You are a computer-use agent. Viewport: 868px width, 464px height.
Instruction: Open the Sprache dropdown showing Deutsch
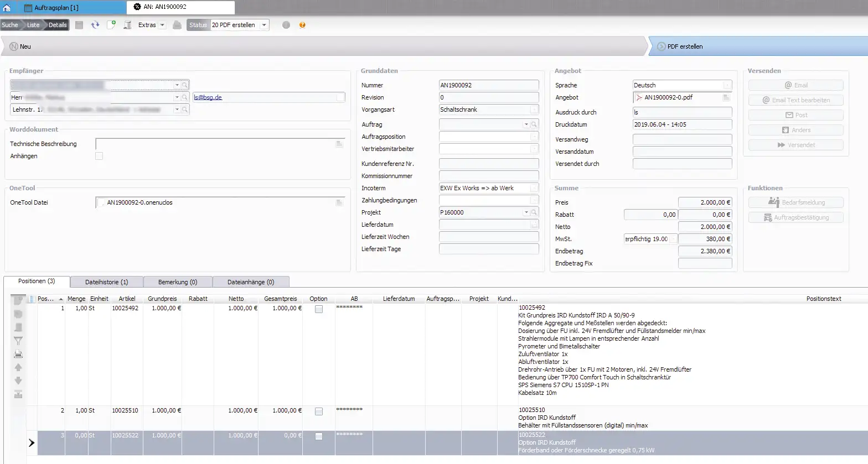point(726,85)
